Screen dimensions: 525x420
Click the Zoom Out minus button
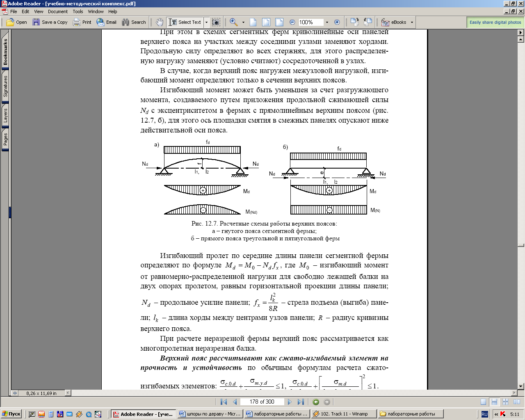[x=292, y=22]
